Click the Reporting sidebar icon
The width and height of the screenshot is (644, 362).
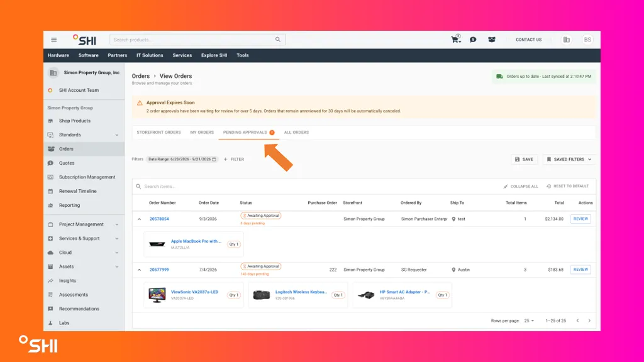(x=50, y=206)
